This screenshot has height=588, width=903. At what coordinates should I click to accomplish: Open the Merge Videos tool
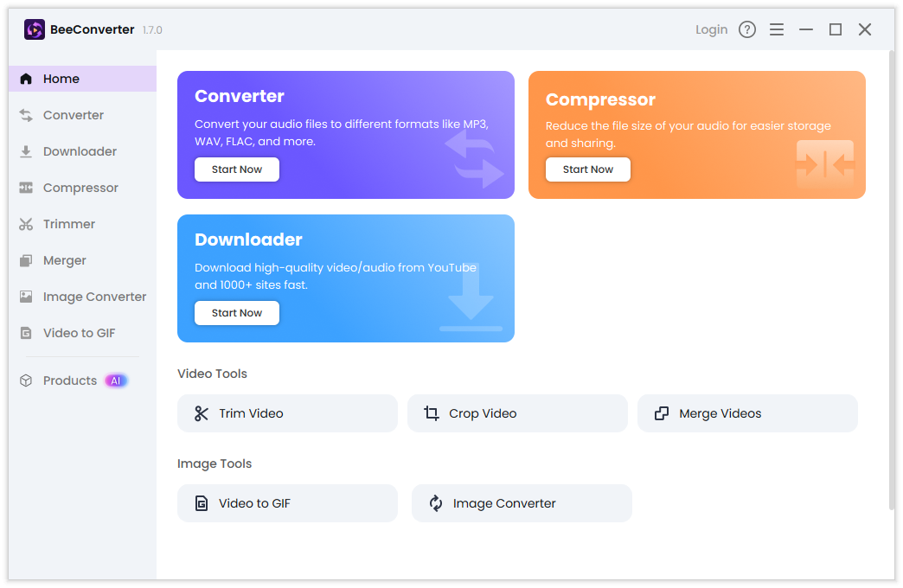tap(747, 413)
